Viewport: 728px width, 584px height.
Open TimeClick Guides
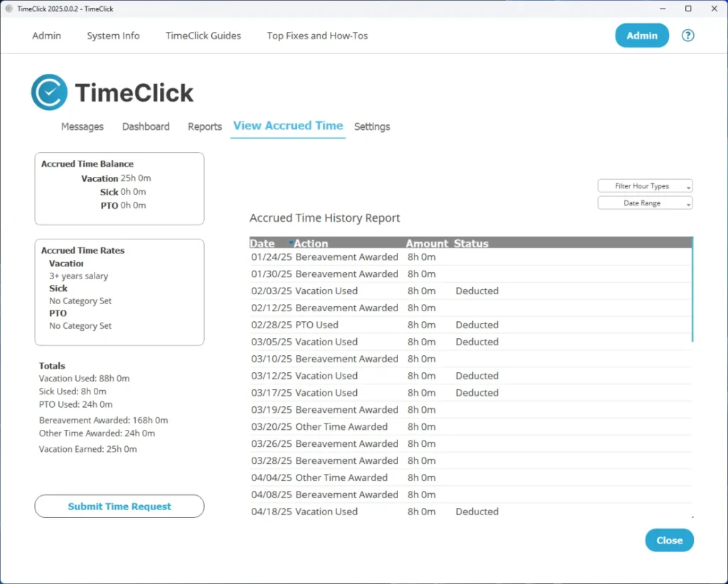click(x=203, y=35)
